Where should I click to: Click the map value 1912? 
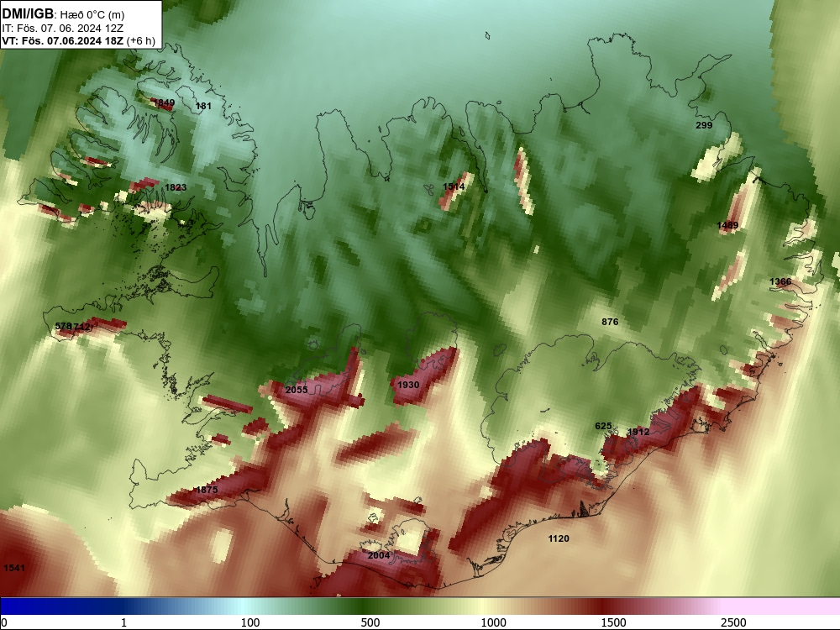click(638, 431)
